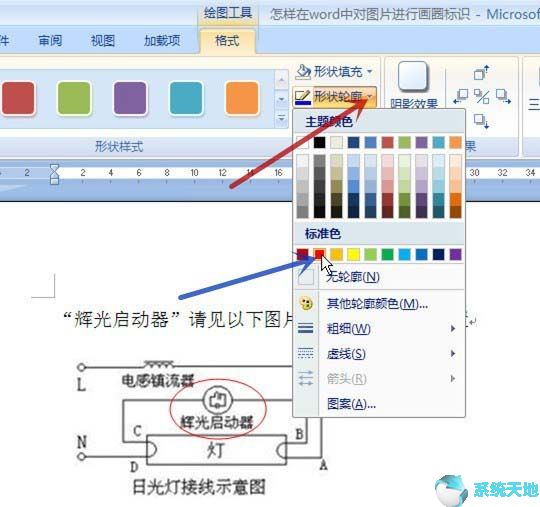The height and width of the screenshot is (507, 540).
Task: Select 无轮廓(N) menu entry
Action: coord(379,277)
